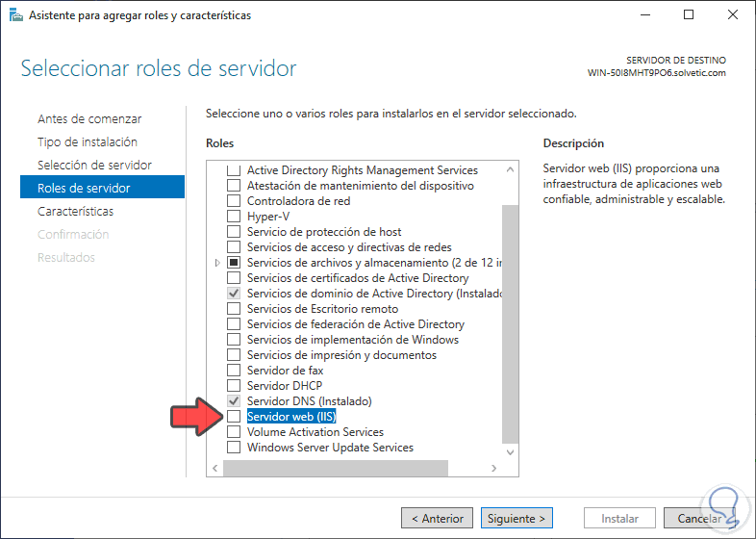Close the wizard window
Screen dimensions: 756x539
click(732, 15)
